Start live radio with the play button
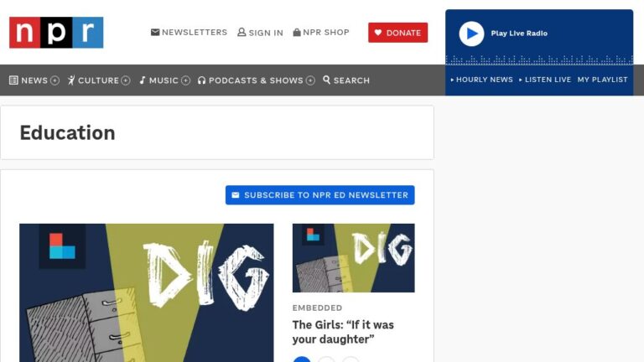644x362 pixels. [471, 34]
